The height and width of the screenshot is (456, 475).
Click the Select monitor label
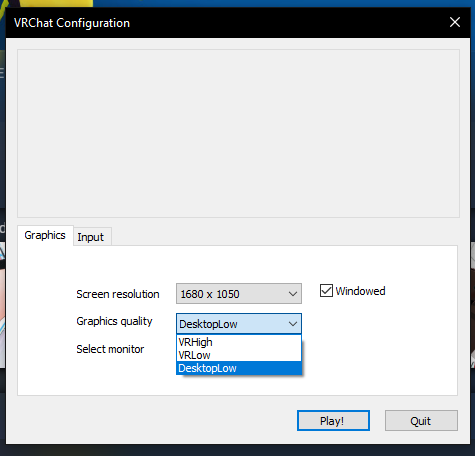coord(110,349)
